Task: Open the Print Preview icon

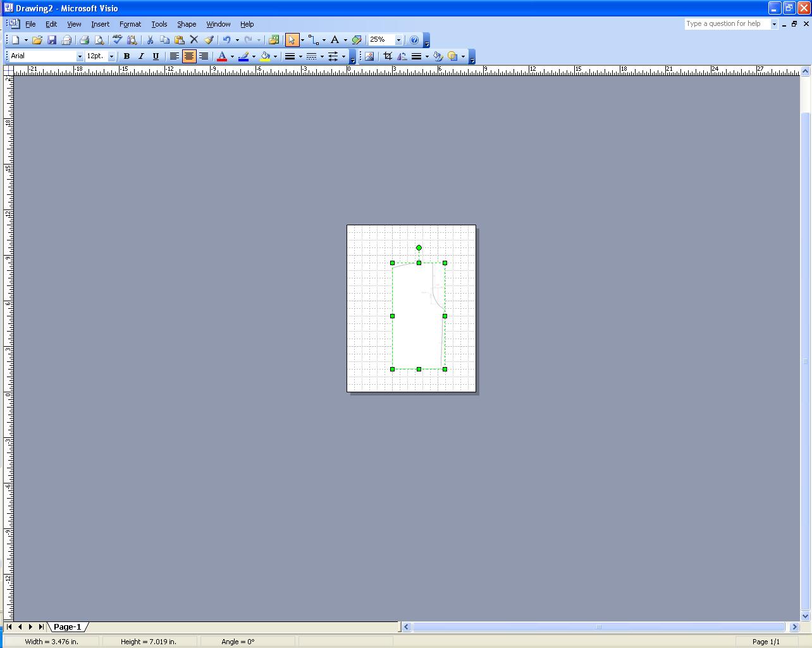Action: click(99, 40)
